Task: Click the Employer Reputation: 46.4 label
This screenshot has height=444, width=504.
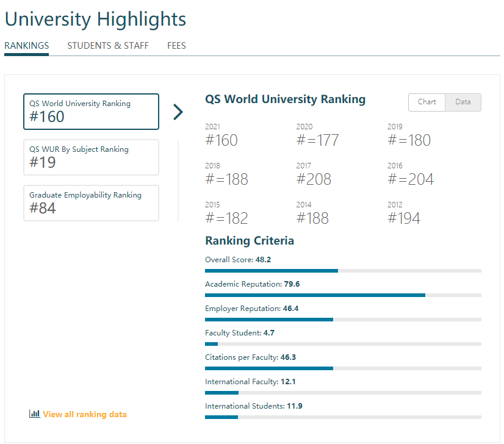Action: pyautogui.click(x=251, y=309)
